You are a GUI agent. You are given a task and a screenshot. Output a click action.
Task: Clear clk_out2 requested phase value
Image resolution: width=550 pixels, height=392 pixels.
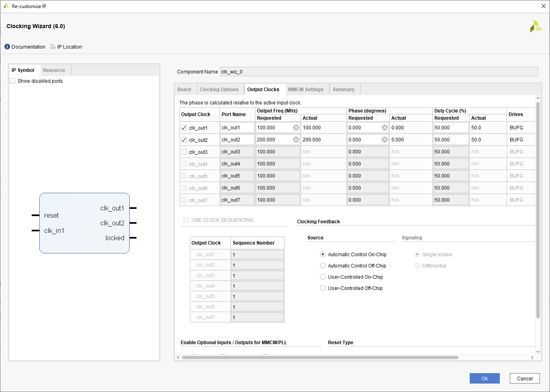pos(385,140)
